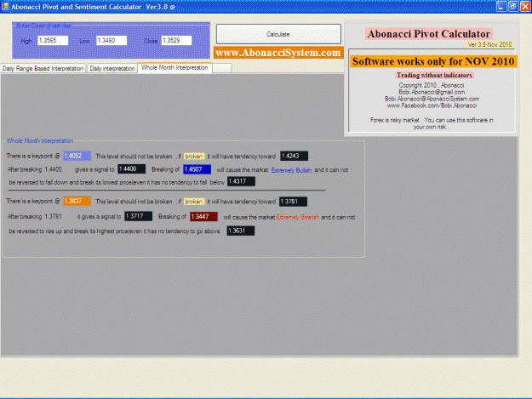The width and height of the screenshot is (532, 399).
Task: Click the 1.3631 go-above value
Action: pyautogui.click(x=241, y=231)
